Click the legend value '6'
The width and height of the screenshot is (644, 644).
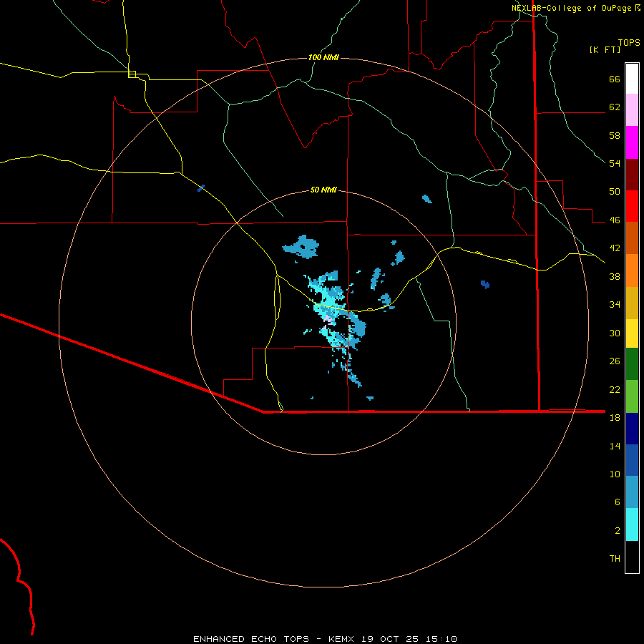[x=618, y=502]
